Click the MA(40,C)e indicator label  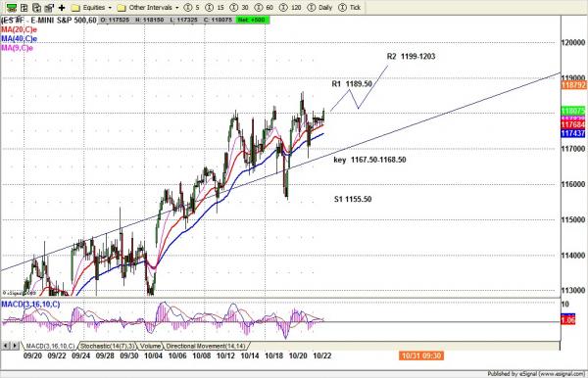(x=20, y=39)
